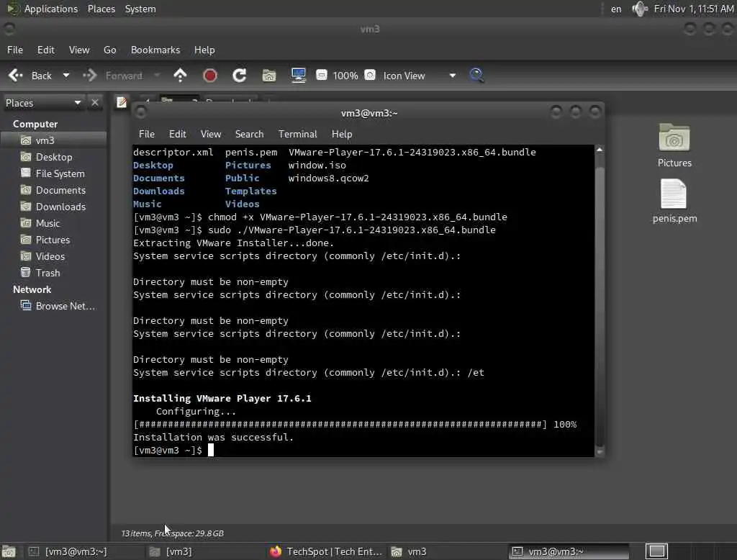Open the Back history dropdown arrow
The width and height of the screenshot is (737, 560).
pos(66,76)
